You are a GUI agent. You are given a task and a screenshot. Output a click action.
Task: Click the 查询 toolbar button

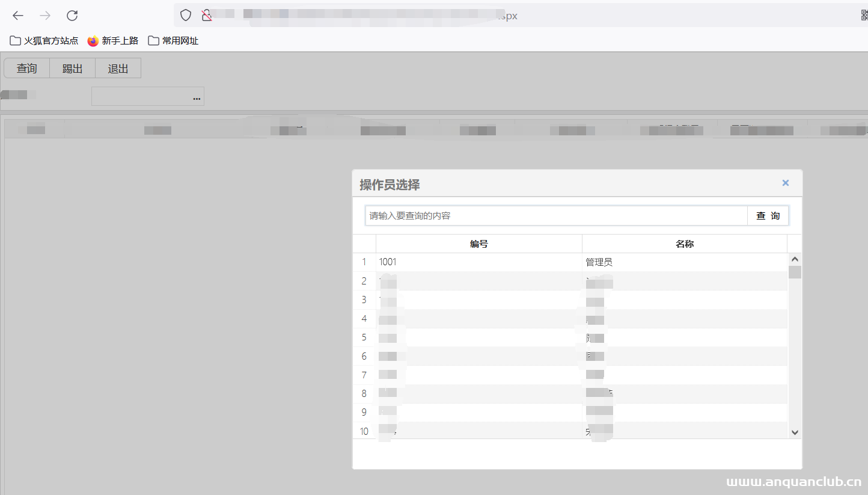coord(26,69)
